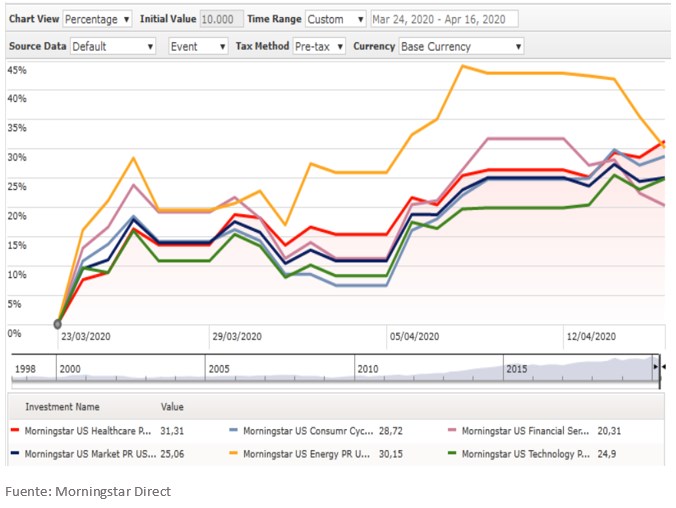
Task: Click the dark navy US Market legend swatch
Action: click(15, 454)
